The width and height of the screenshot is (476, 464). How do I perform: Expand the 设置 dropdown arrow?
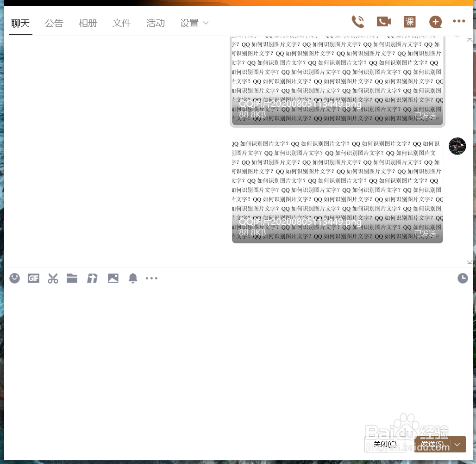pyautogui.click(x=206, y=23)
